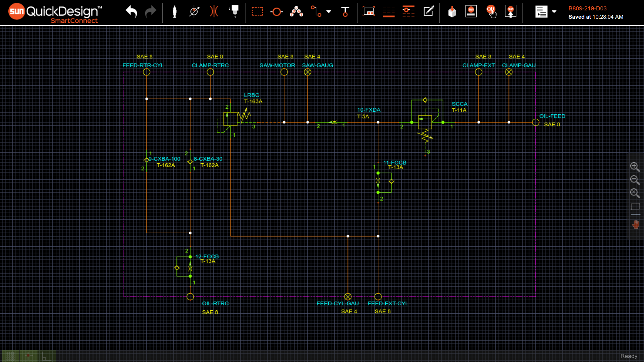Enable the pan hand tool
The width and height of the screenshot is (644, 362).
coord(635,225)
